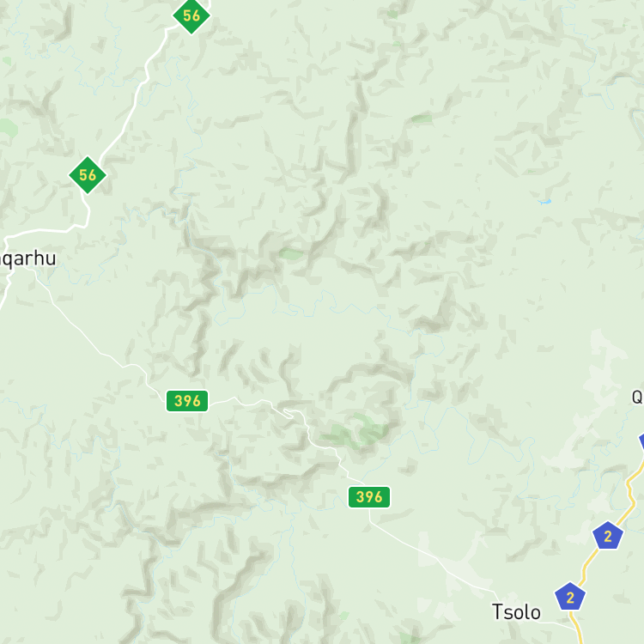Click the small blue lake marker

click(x=544, y=201)
